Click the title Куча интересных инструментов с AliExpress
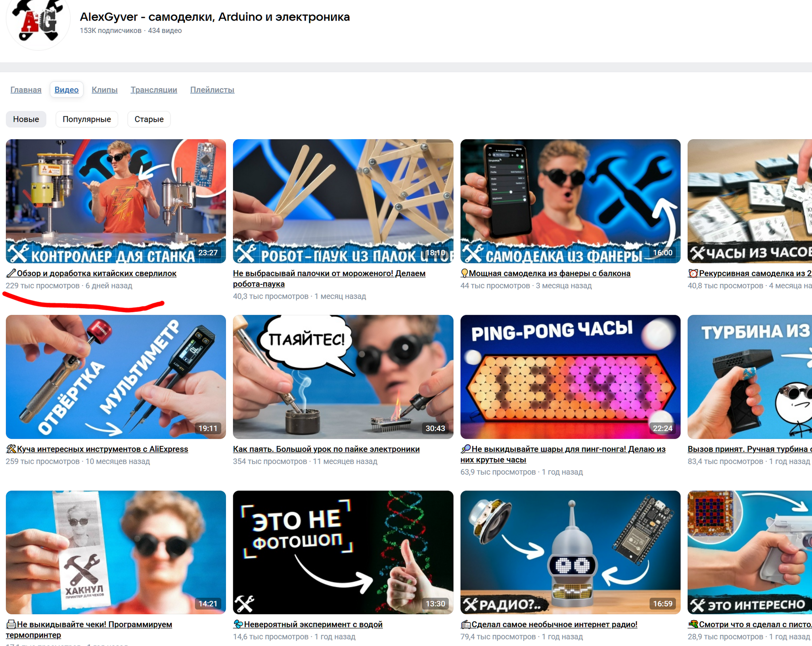Viewport: 812px width, 646px height. [x=102, y=449]
